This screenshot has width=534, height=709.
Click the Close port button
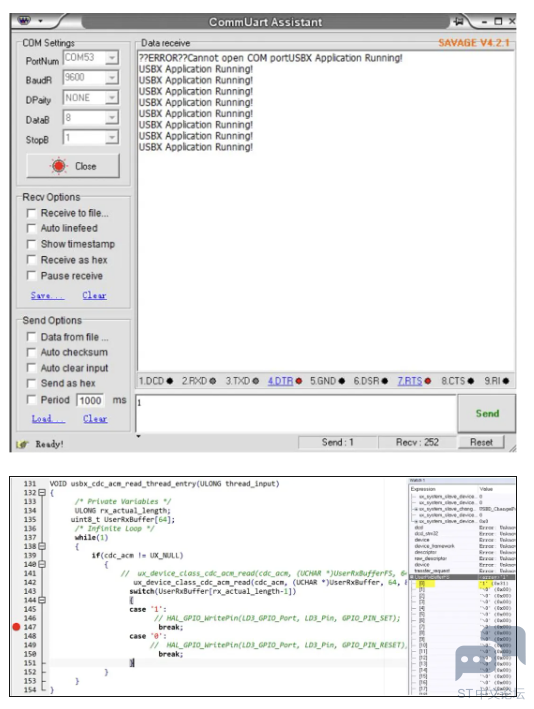pyautogui.click(x=73, y=166)
